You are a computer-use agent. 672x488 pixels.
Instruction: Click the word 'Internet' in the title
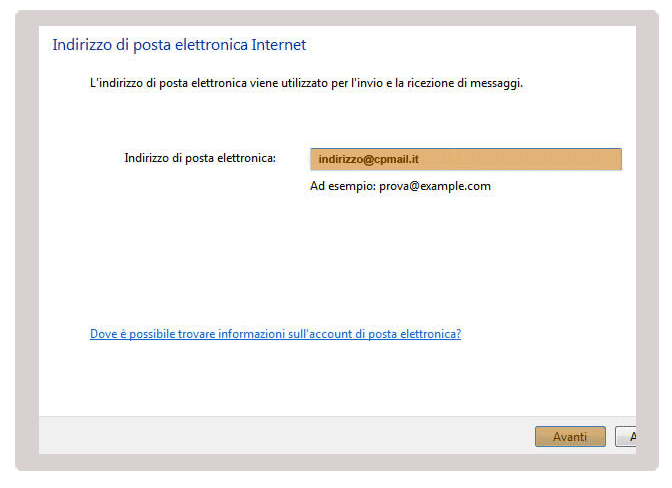click(x=279, y=45)
